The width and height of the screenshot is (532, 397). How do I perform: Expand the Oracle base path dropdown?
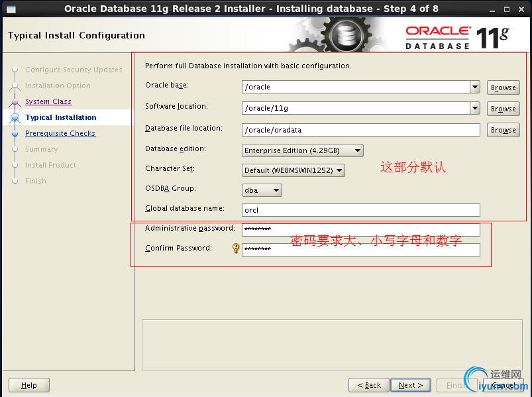[475, 87]
